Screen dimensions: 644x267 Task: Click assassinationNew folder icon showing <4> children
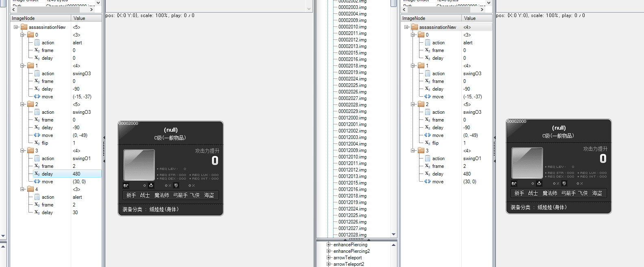415,27
